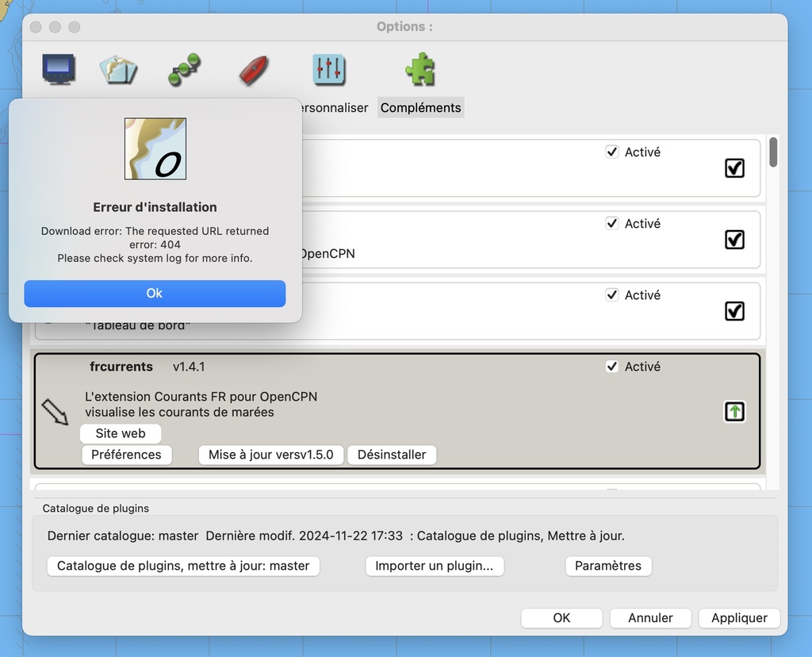Click the Appliquer button

[x=739, y=618]
